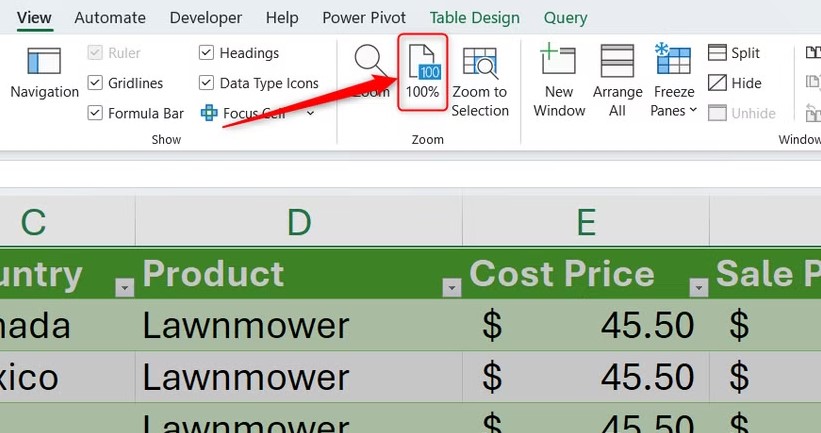Open the Country column filter dropdown

point(125,287)
